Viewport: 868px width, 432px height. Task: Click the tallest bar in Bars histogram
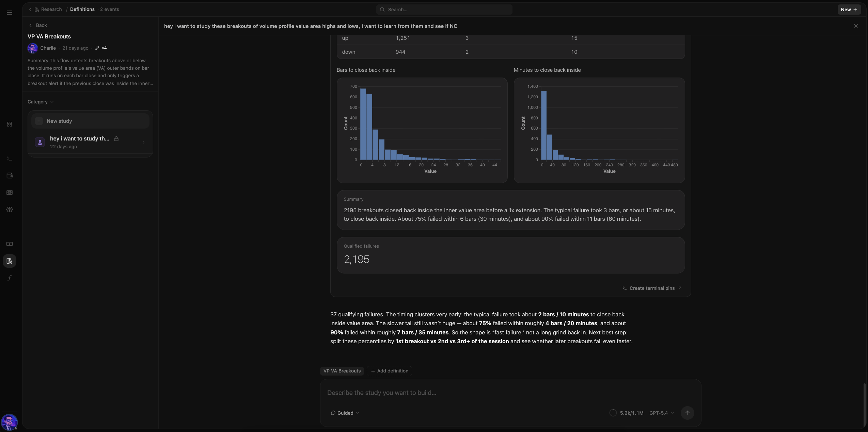click(363, 124)
